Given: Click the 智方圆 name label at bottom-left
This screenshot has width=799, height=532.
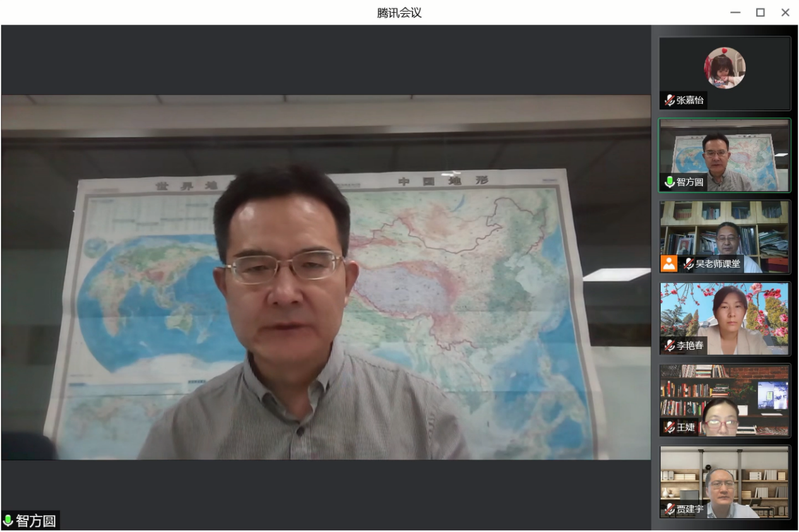Looking at the screenshot, I should coord(36,521).
